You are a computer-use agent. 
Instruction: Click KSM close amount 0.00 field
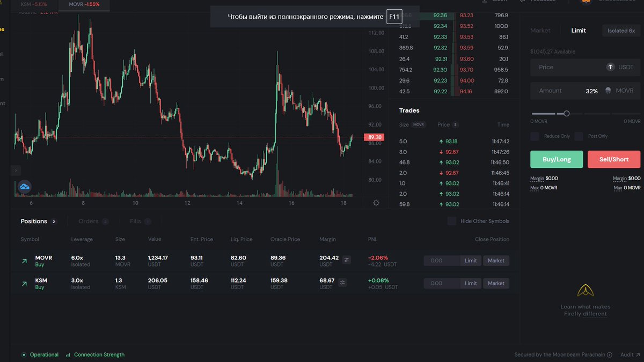click(442, 283)
